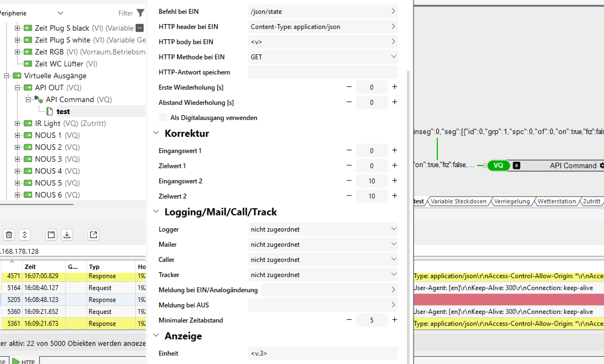Click the Filter funnel icon beside Peripherie

[x=140, y=13]
